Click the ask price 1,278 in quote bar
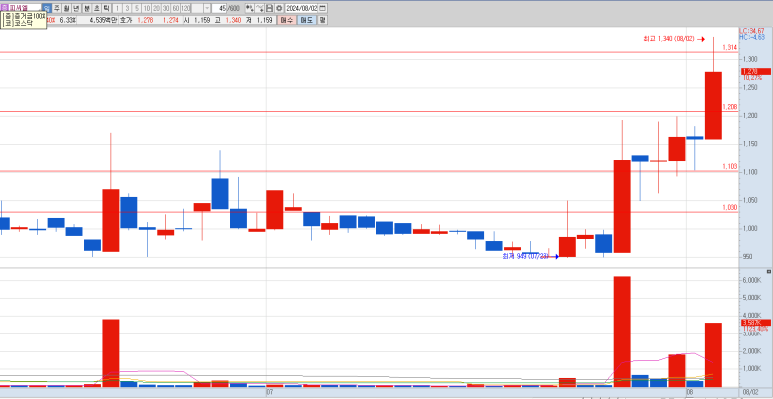773x399 pixels. click(x=145, y=20)
